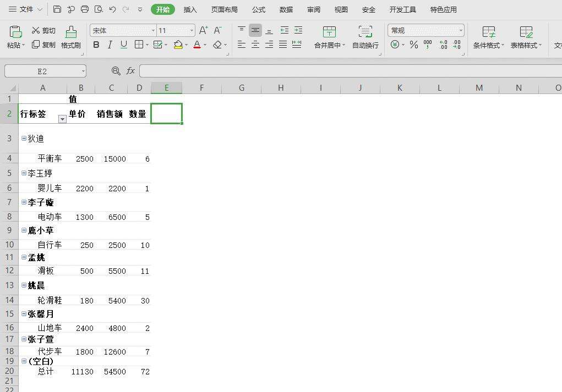This screenshot has height=392, width=562.
Task: Open Print Preview icon
Action: [x=99, y=9]
